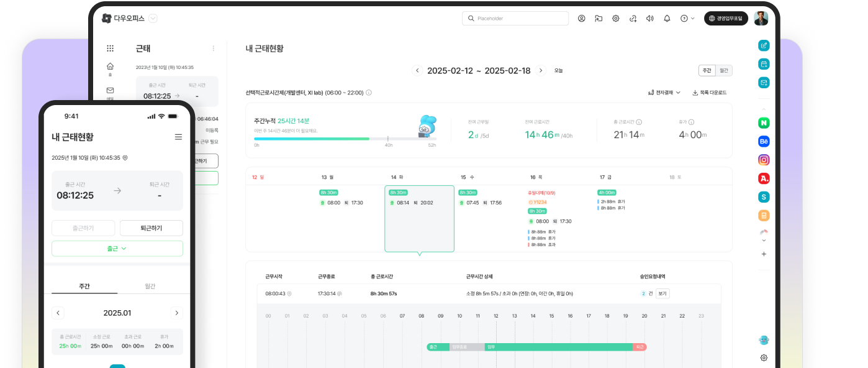Add a shortcut with plus icon

coord(764,254)
